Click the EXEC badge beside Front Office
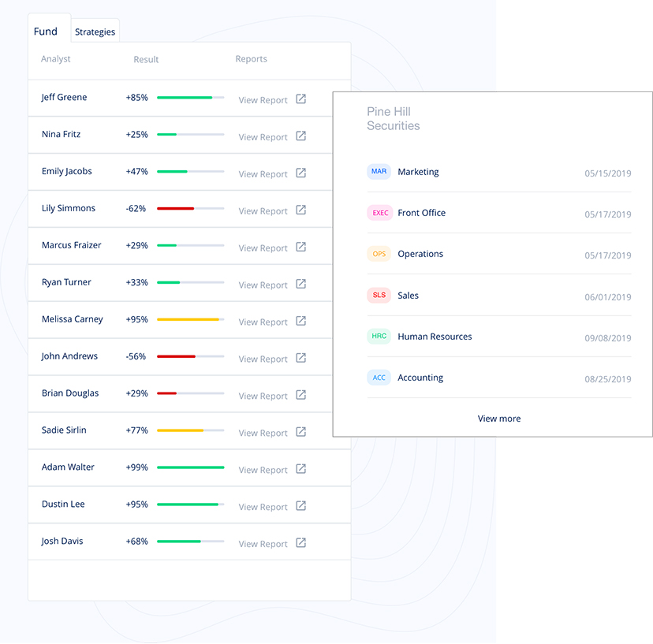This screenshot has height=644, width=653. point(380,213)
